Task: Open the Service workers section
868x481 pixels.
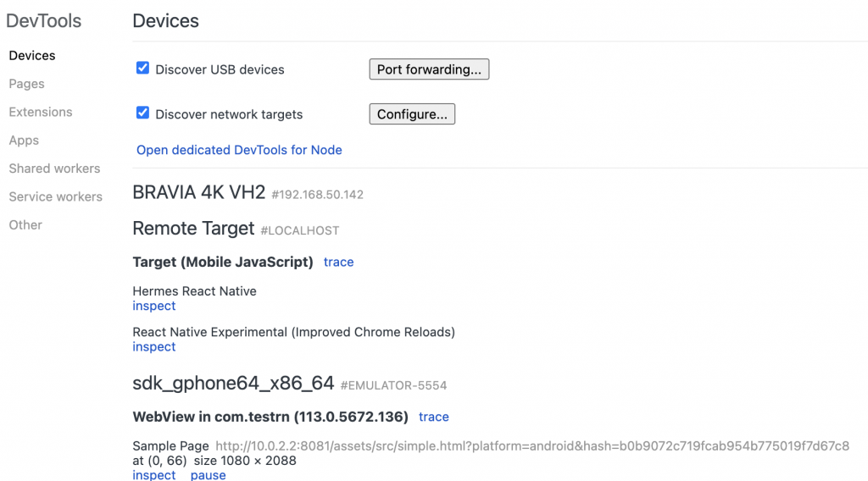Action: [55, 196]
